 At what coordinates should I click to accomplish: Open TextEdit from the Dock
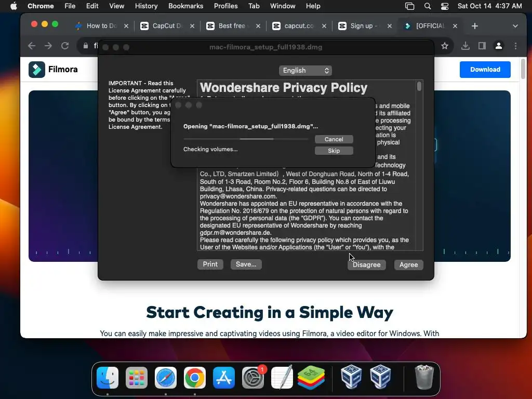click(282, 378)
